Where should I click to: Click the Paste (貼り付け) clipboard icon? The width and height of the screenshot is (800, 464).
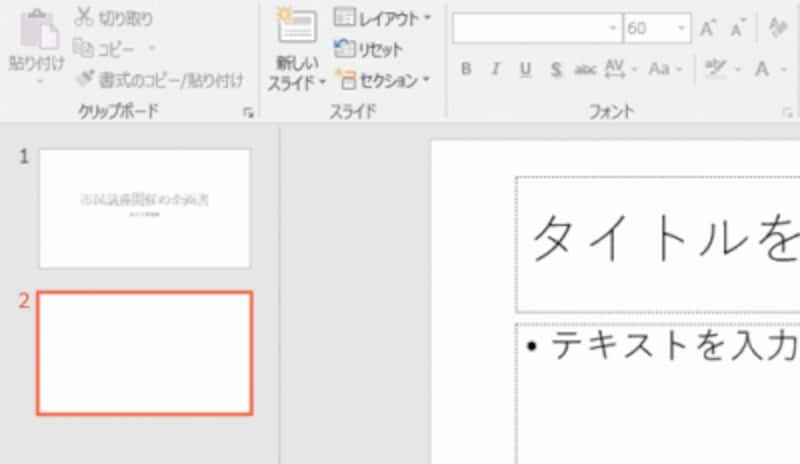(38, 30)
